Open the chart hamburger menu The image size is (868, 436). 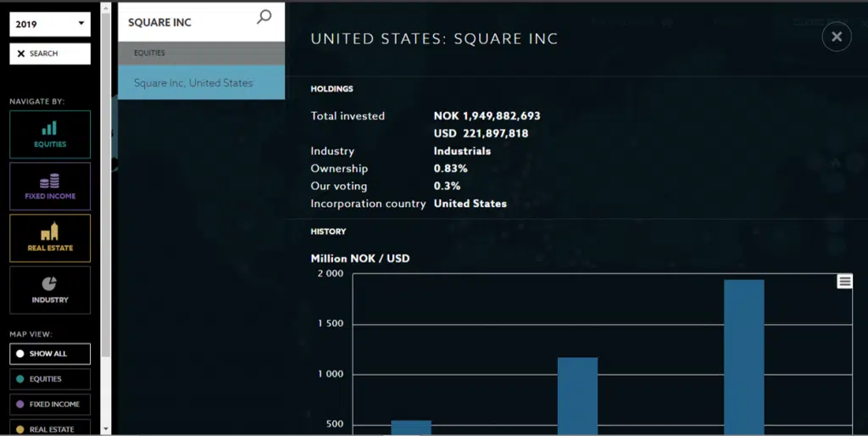pos(845,282)
